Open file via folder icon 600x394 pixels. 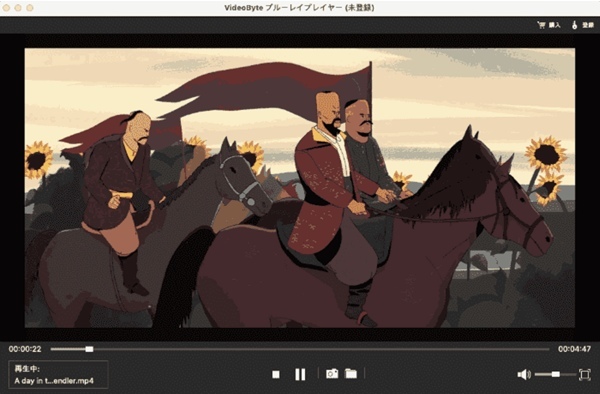[351, 373]
